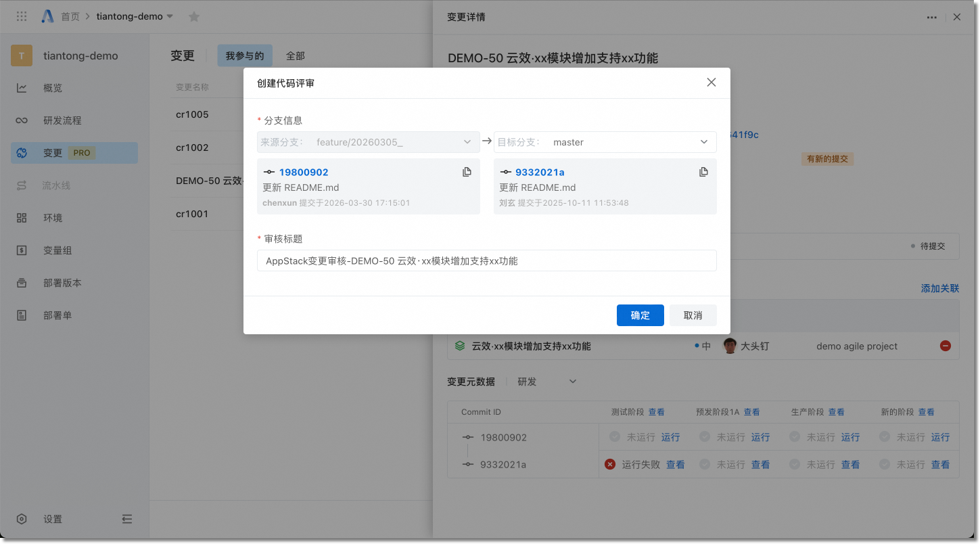Close the 变更详情 panel

pos(957,18)
